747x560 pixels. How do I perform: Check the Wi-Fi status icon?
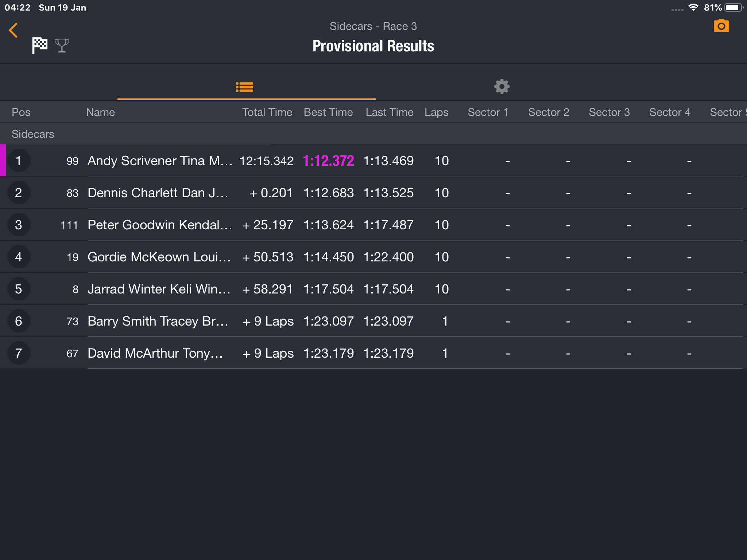click(693, 7)
